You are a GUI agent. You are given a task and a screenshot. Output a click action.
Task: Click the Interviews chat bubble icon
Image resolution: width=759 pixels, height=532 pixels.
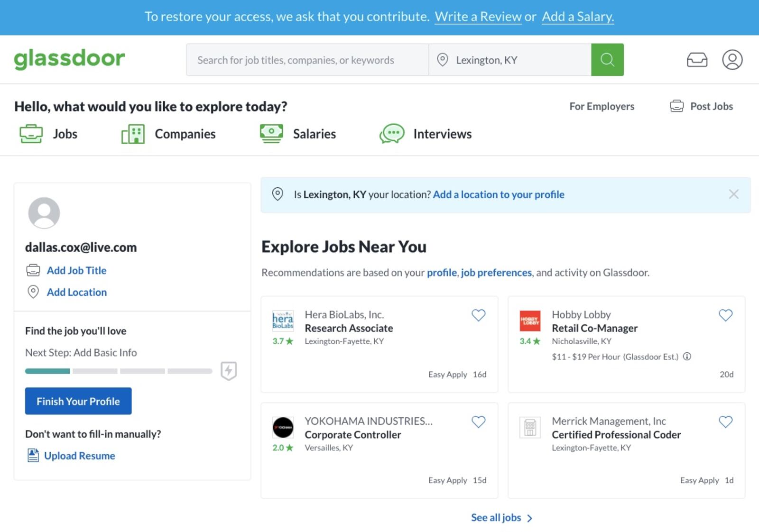coord(392,134)
